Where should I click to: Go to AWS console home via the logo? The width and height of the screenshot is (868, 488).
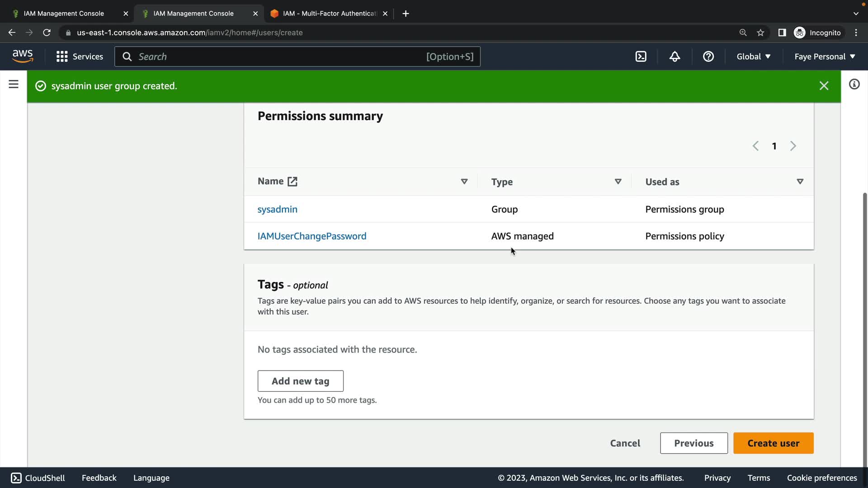point(23,56)
